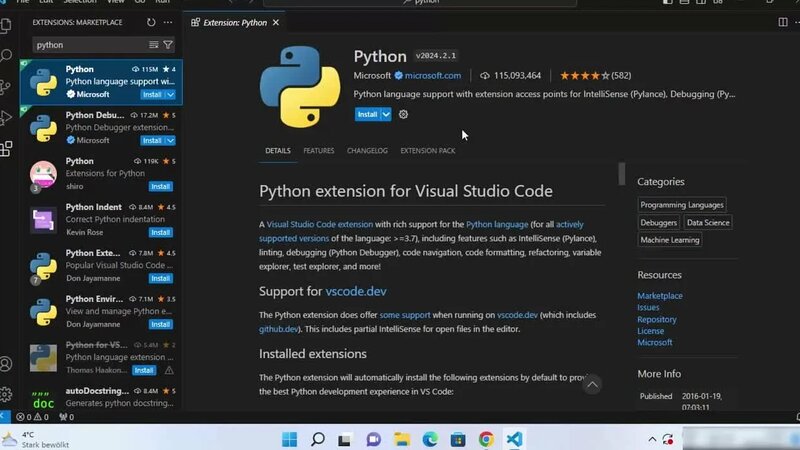Open the Extensions view icon
The image size is (800, 450).
click(x=6, y=148)
